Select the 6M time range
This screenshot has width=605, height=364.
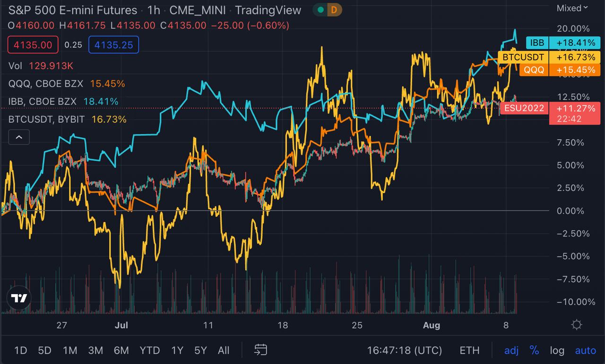121,350
